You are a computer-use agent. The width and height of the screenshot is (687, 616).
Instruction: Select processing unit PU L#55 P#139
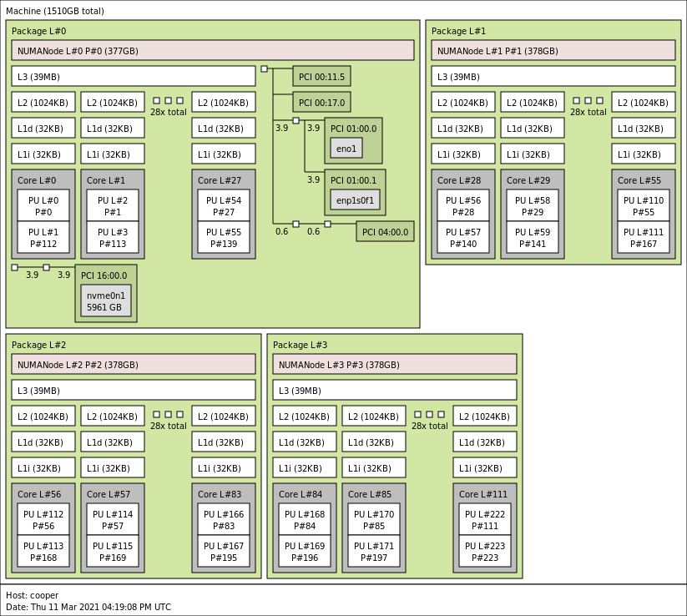(224, 238)
